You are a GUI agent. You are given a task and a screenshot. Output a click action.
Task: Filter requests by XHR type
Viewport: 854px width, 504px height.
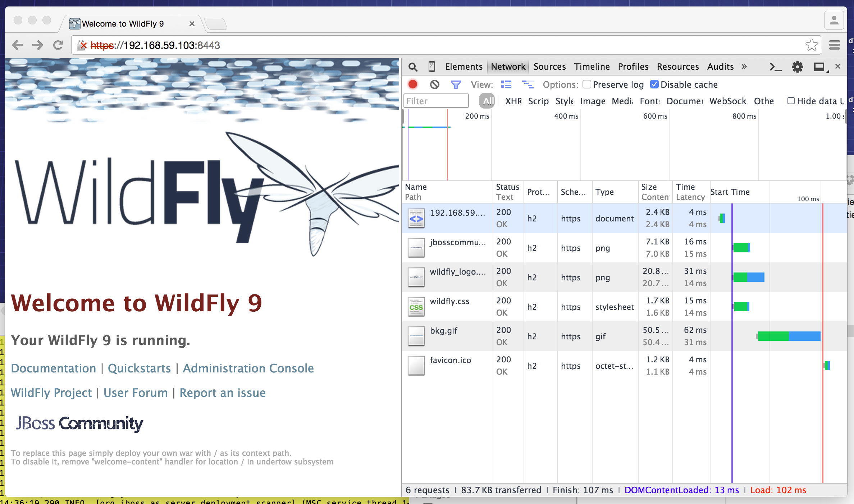tap(513, 101)
